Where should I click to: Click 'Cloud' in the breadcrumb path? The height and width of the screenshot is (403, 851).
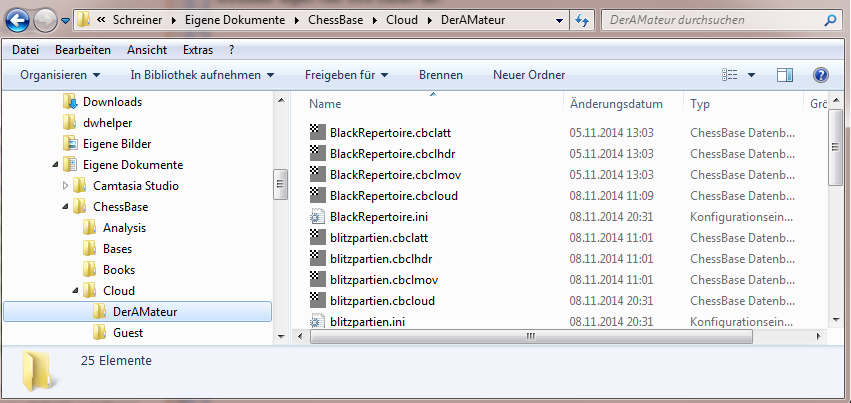tap(402, 21)
